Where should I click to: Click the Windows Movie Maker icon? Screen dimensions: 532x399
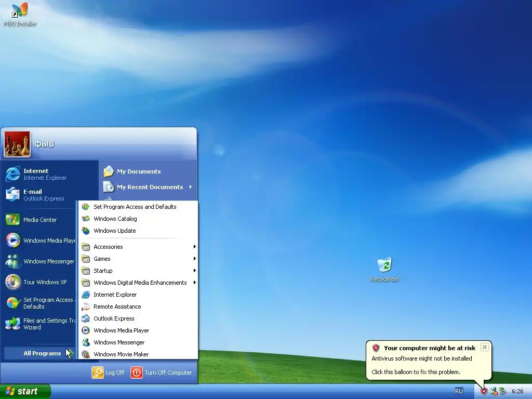point(86,354)
